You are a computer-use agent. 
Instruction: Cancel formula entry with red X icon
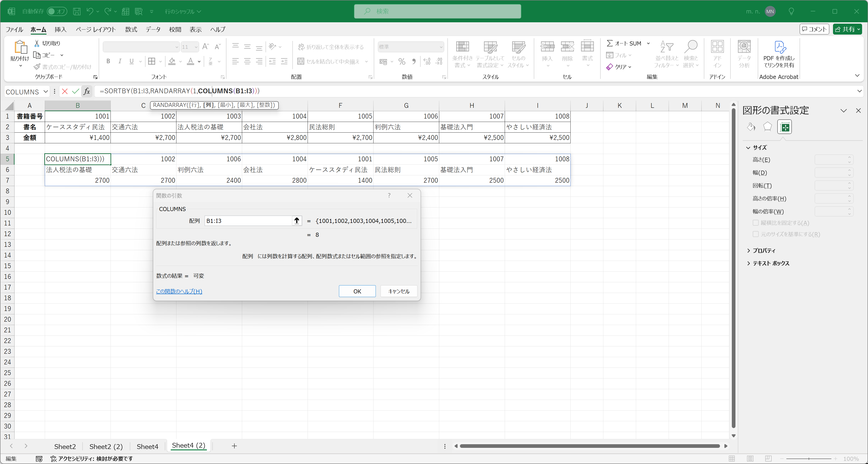point(65,91)
